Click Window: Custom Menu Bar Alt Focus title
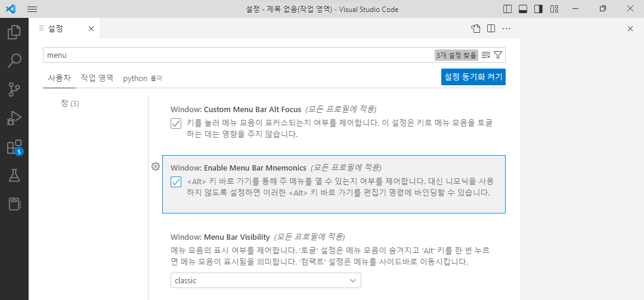This screenshot has height=300, width=644. click(x=236, y=109)
